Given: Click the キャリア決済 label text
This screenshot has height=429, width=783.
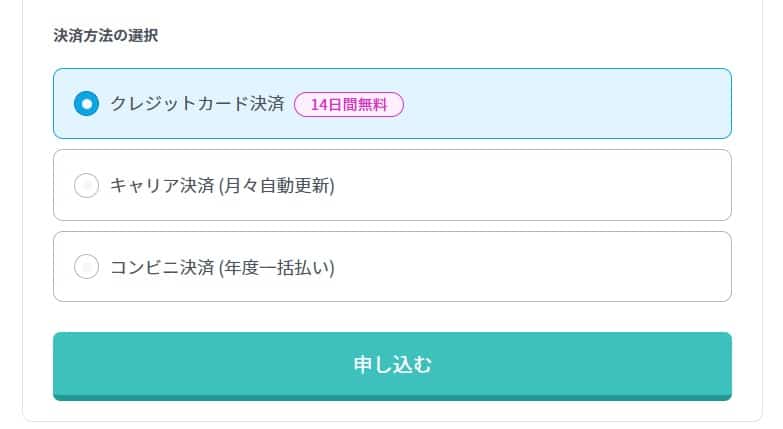Looking at the screenshot, I should coord(162,186).
